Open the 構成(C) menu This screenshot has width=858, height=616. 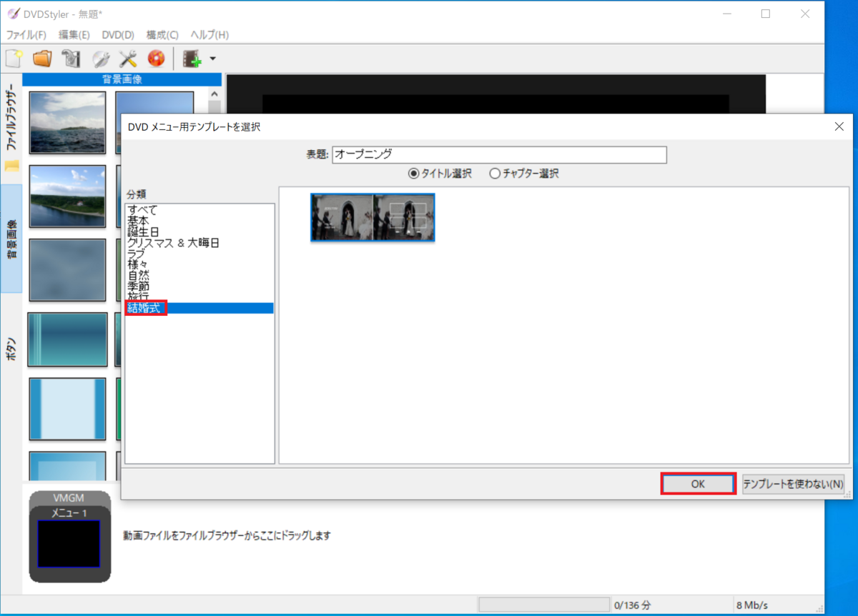[x=162, y=34]
